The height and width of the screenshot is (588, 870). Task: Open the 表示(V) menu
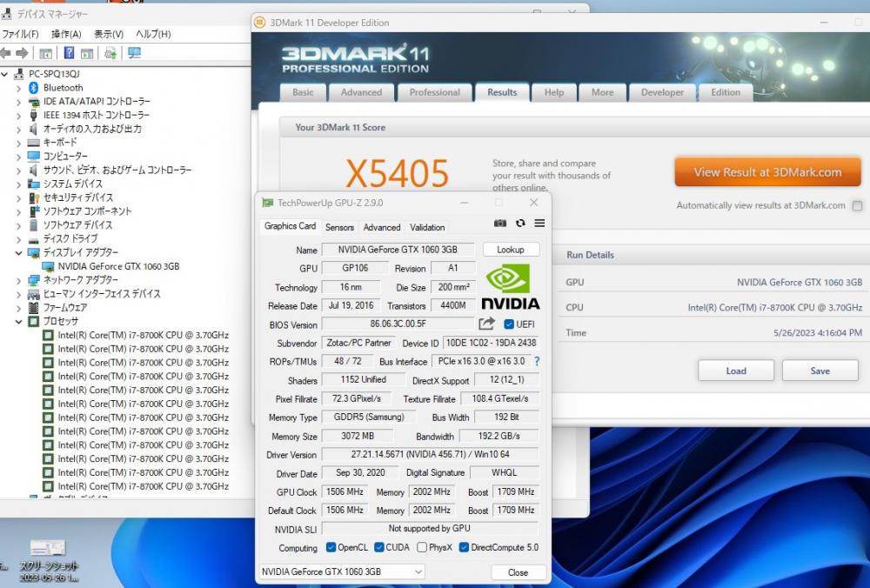109,34
